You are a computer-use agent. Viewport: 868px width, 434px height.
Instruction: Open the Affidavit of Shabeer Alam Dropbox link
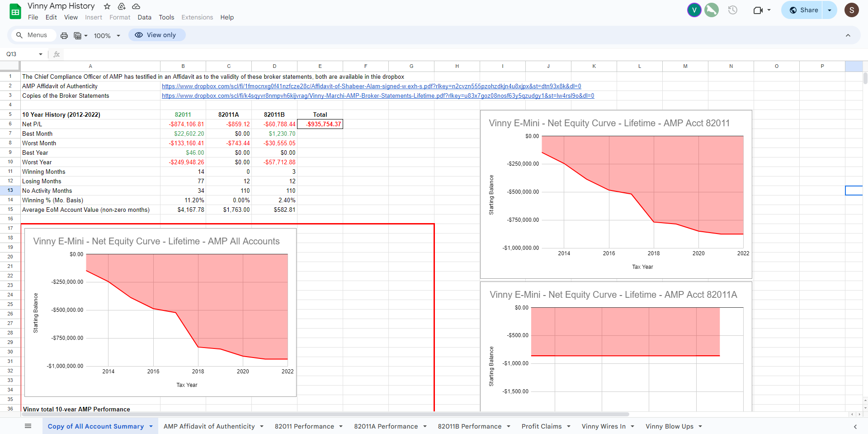pos(372,86)
